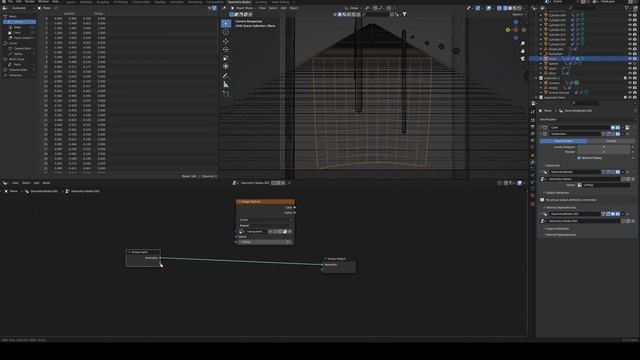640x360 pixels.
Task: Click the zoom view magnifier icon
Action: pyautogui.click(x=523, y=43)
